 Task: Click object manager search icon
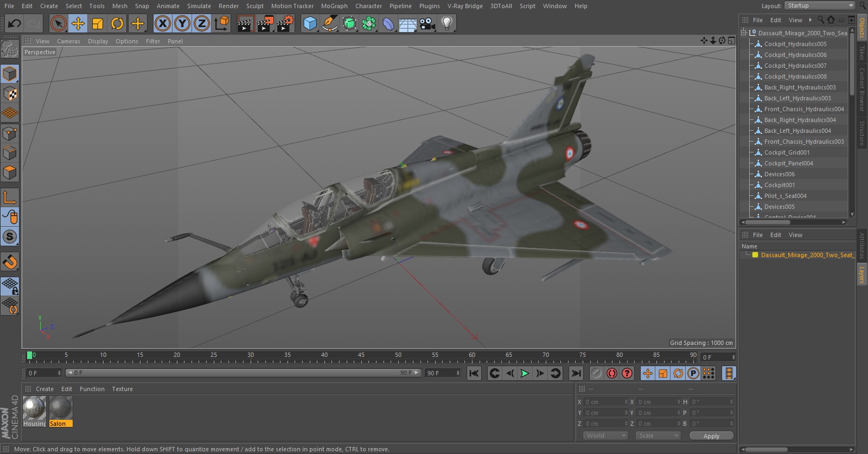821,20
